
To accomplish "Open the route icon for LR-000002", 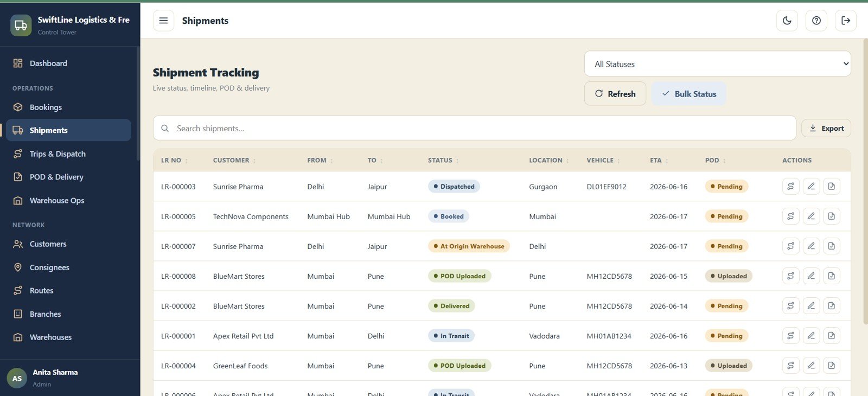I will [x=791, y=306].
